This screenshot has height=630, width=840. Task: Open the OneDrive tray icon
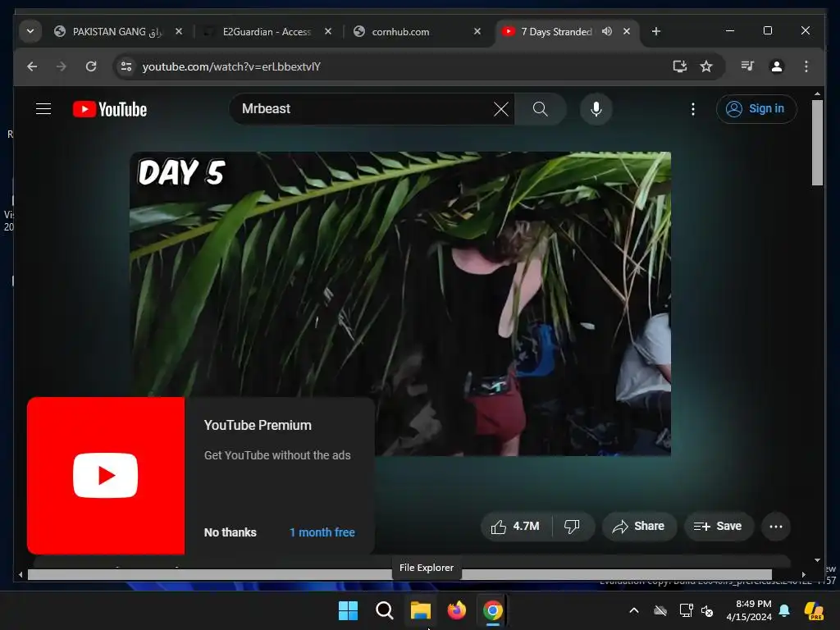(660, 610)
